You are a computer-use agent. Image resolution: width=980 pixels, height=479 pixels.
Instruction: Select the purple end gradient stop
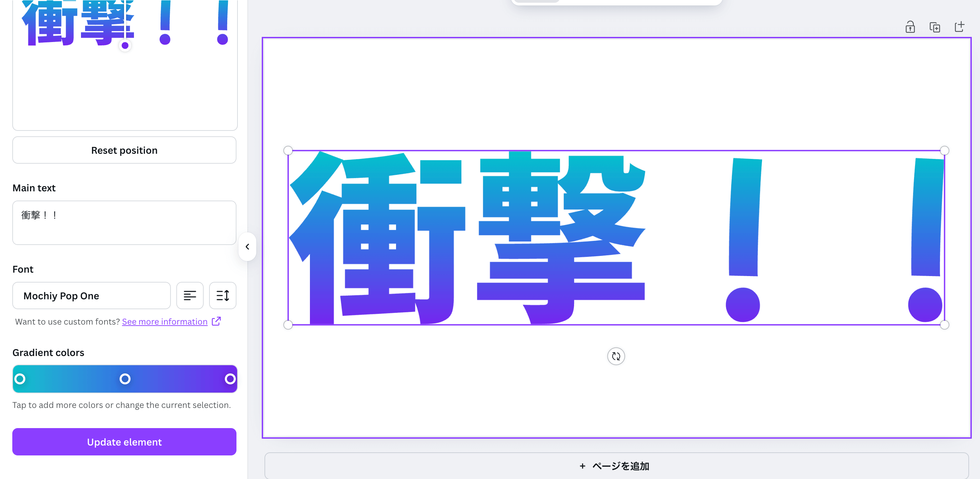(x=230, y=379)
